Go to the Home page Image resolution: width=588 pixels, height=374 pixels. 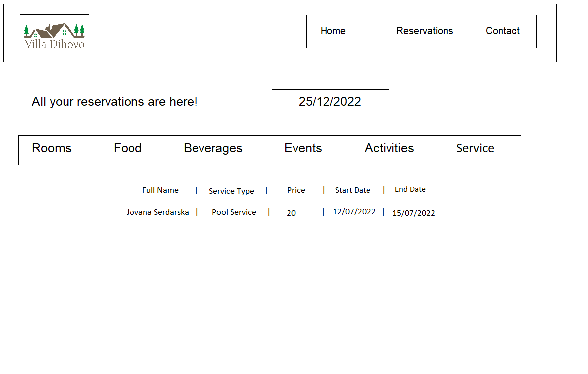333,31
